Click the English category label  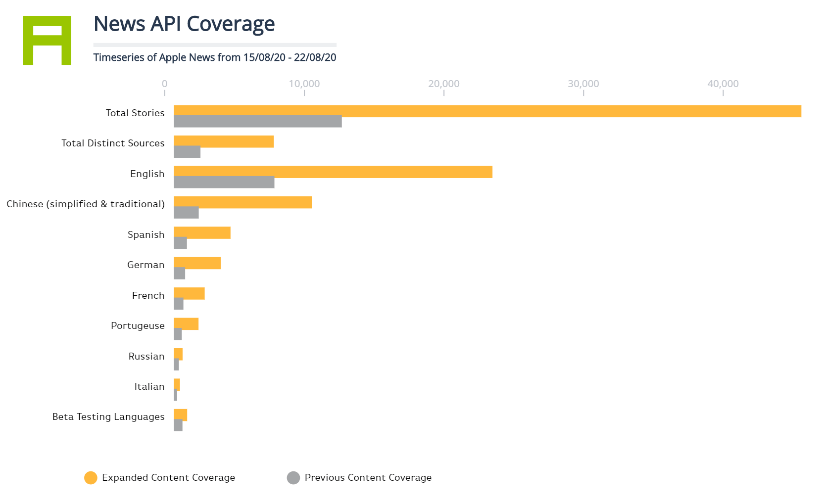(x=147, y=174)
